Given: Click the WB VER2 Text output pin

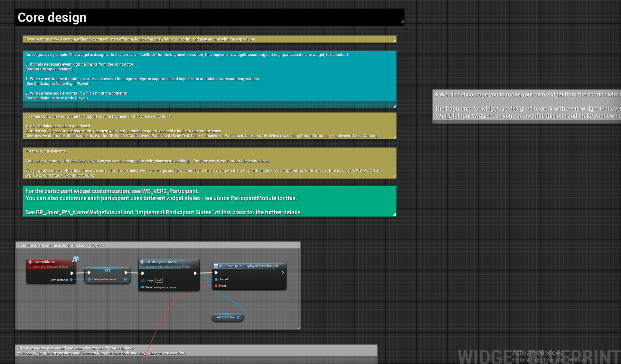Looking at the screenshot, I should pyautogui.click(x=238, y=317).
